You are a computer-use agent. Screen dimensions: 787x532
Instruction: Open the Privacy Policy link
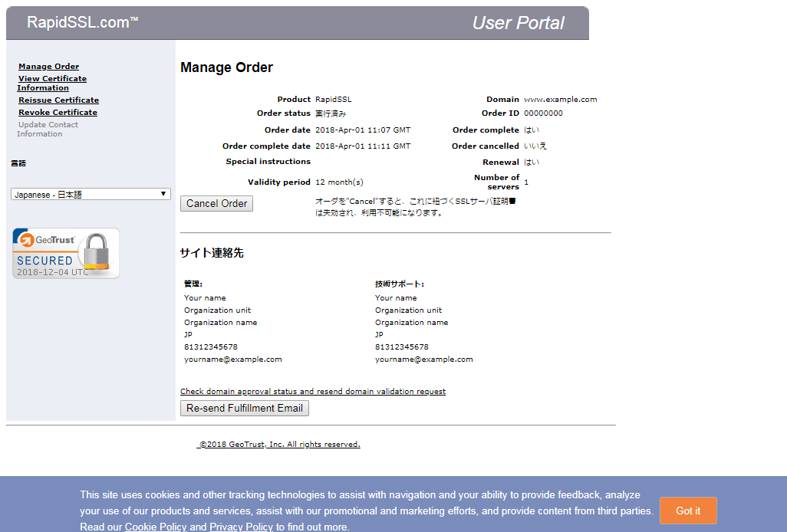click(x=241, y=527)
